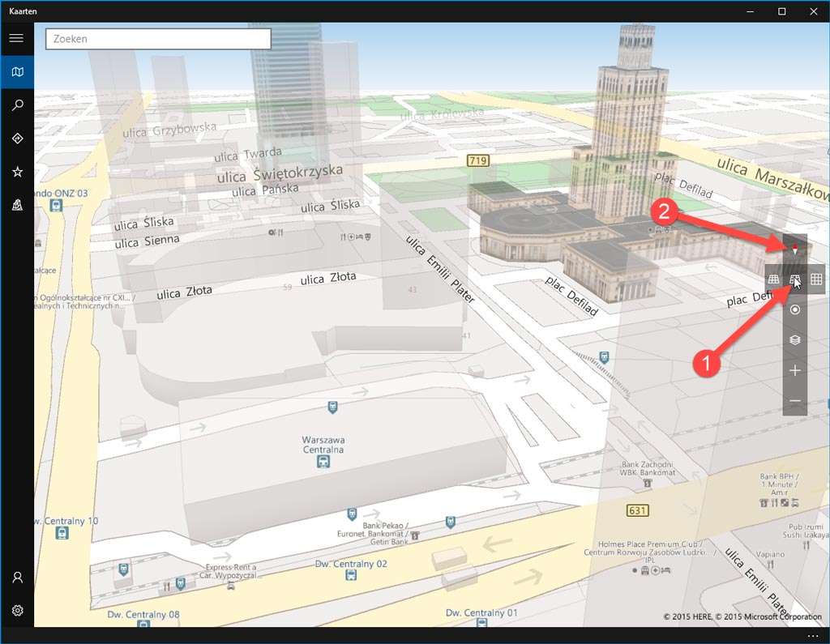Screen dimensions: 830x644
Task: Show my location target icon
Action: point(794,309)
